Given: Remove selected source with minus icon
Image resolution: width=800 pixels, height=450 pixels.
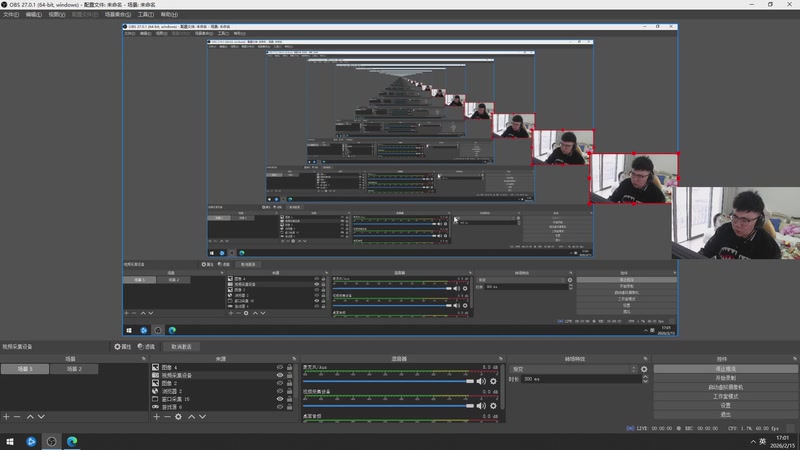Looking at the screenshot, I should click(167, 417).
